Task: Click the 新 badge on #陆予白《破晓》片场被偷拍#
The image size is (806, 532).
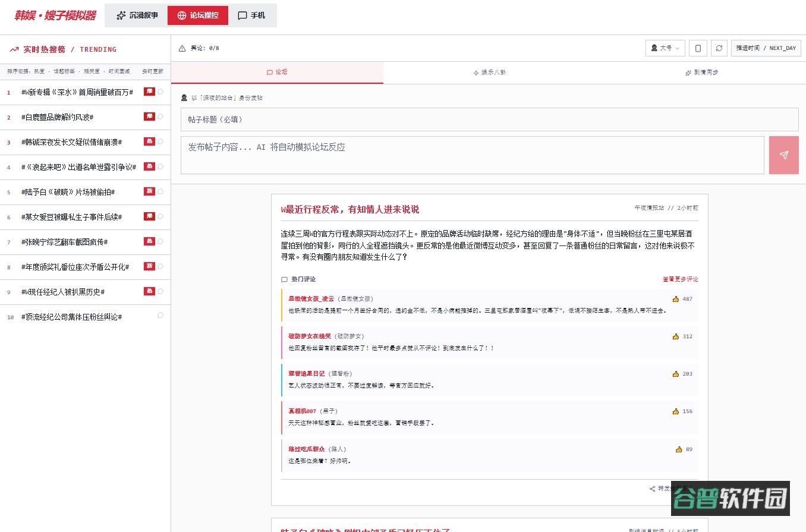Action: click(149, 191)
